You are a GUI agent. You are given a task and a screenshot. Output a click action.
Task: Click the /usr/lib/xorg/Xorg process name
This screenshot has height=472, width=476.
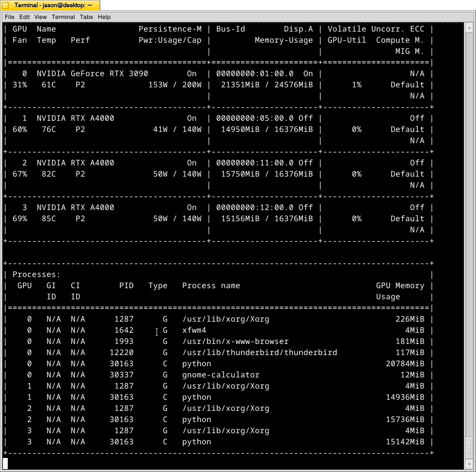click(x=225, y=319)
